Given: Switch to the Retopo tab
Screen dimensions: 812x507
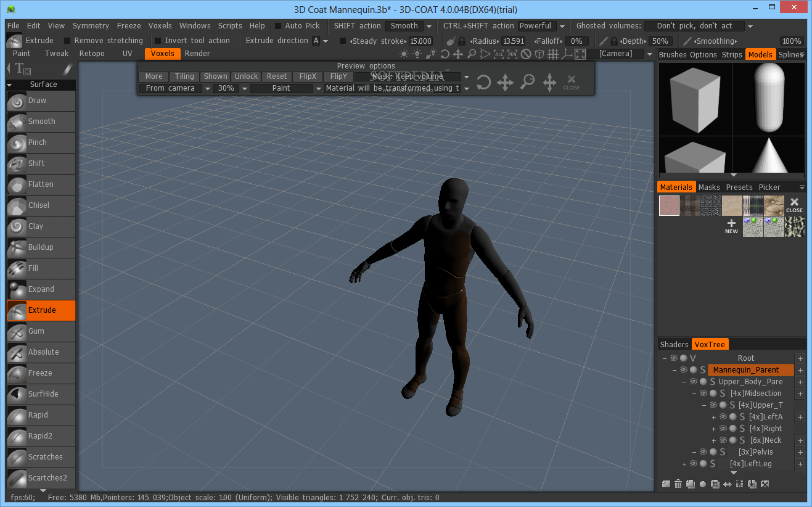Looking at the screenshot, I should pos(92,54).
